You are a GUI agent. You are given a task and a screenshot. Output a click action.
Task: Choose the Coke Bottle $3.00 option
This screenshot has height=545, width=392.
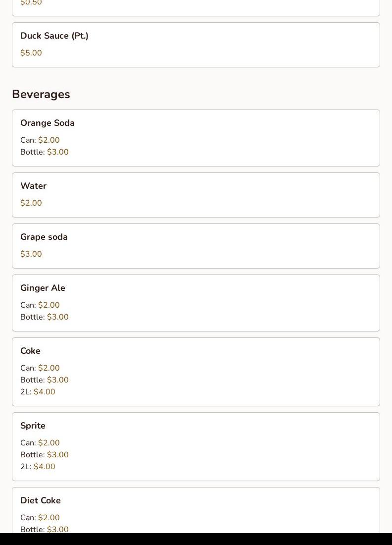[x=45, y=380]
